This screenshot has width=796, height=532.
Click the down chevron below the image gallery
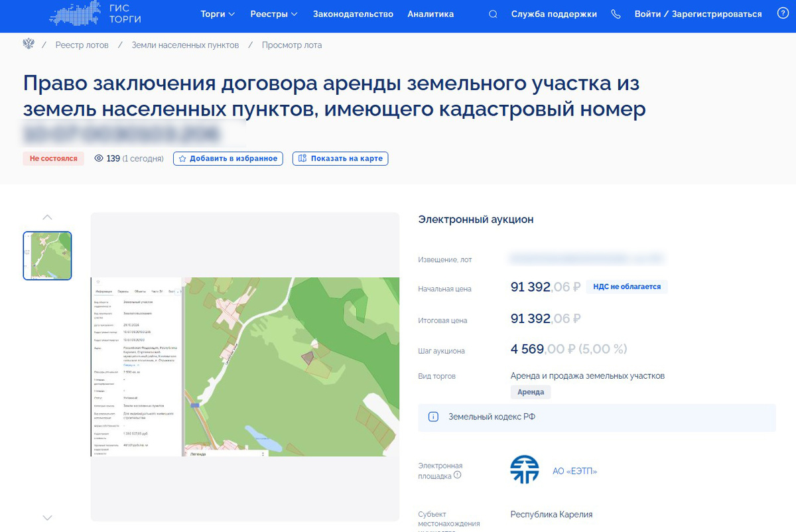point(47,517)
